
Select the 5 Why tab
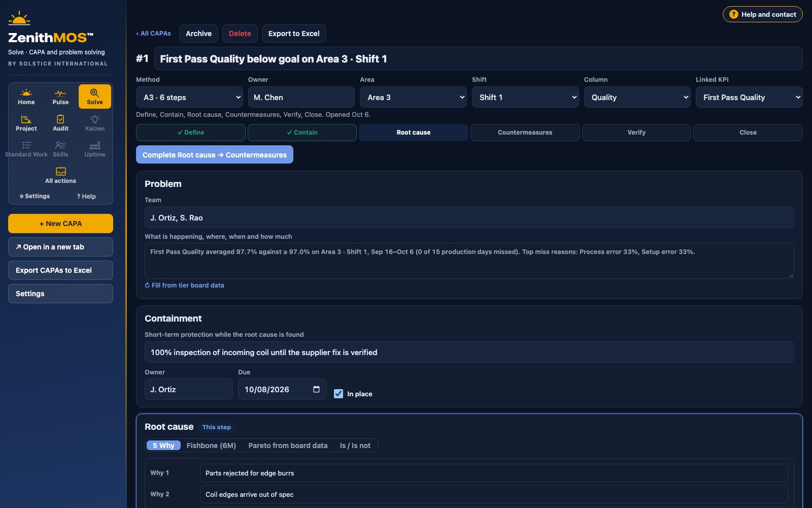pos(163,446)
